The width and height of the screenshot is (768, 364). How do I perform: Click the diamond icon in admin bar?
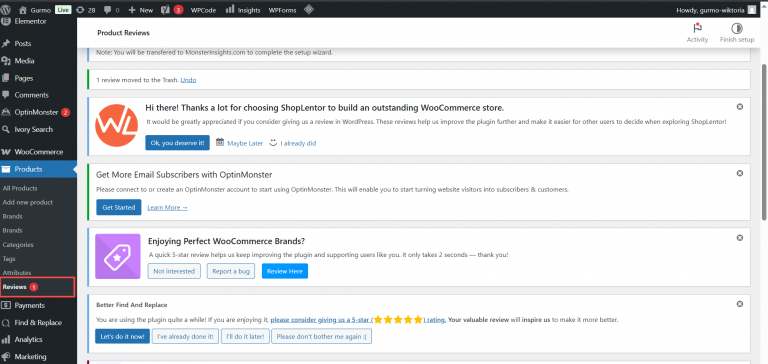309,9
